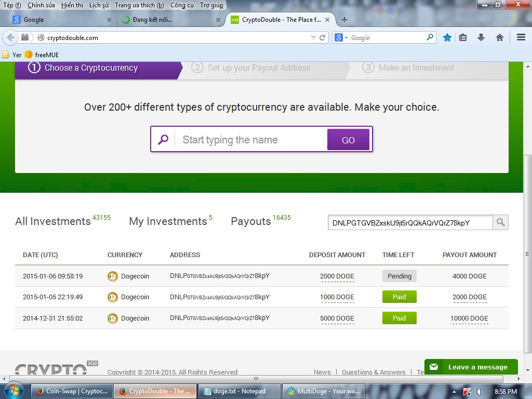Open the Tệp (f) menu
This screenshot has height=399, width=532.
click(x=12, y=5)
